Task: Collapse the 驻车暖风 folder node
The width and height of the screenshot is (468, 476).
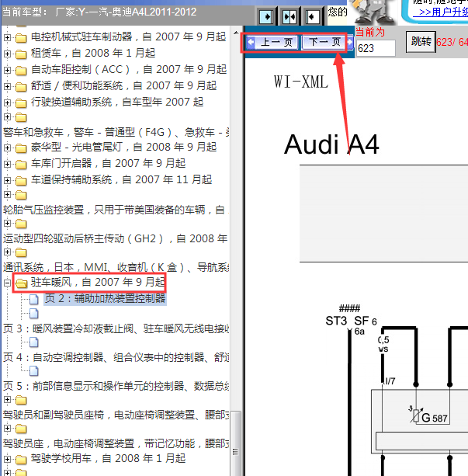Action: pyautogui.click(x=7, y=283)
